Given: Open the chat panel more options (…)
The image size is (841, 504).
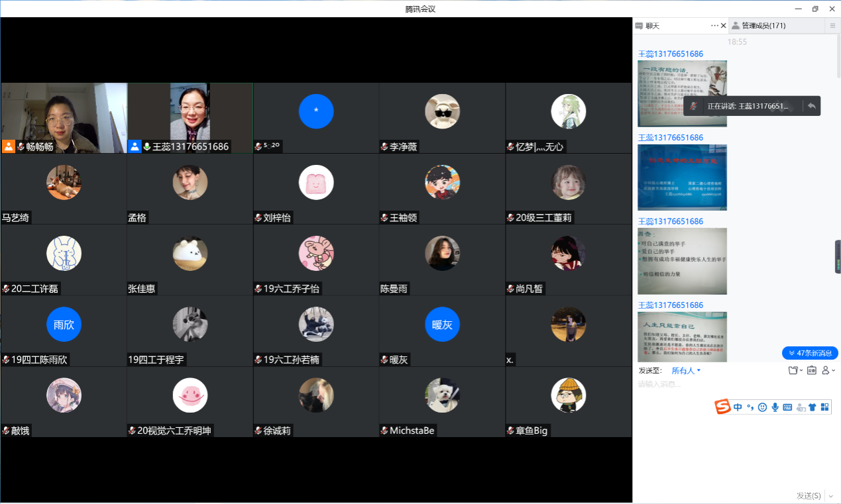Looking at the screenshot, I should coord(714,26).
